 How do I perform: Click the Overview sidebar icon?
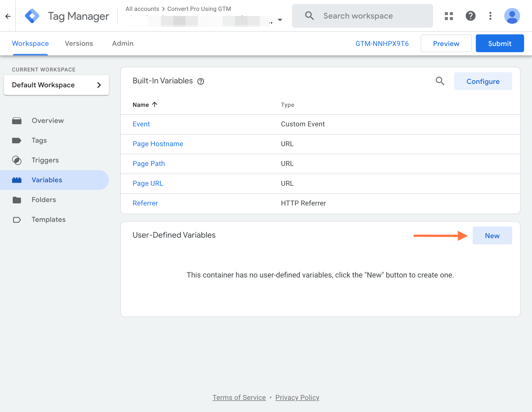tap(17, 121)
